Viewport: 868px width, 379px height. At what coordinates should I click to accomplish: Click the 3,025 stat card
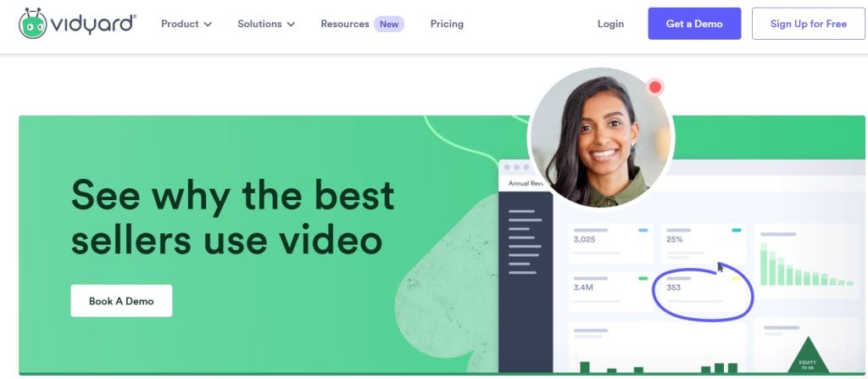[x=611, y=242]
